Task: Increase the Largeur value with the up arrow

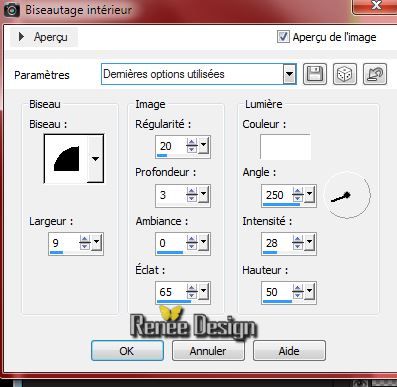Action: (85, 239)
